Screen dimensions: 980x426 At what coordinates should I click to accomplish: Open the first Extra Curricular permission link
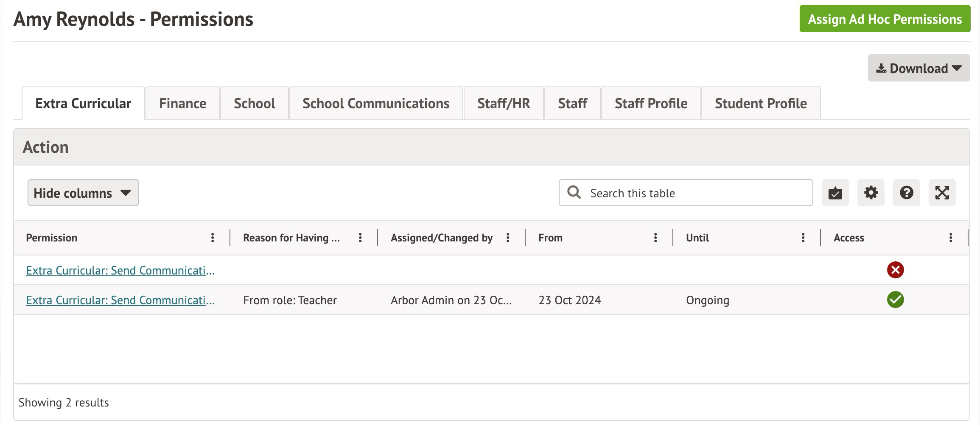click(x=120, y=271)
